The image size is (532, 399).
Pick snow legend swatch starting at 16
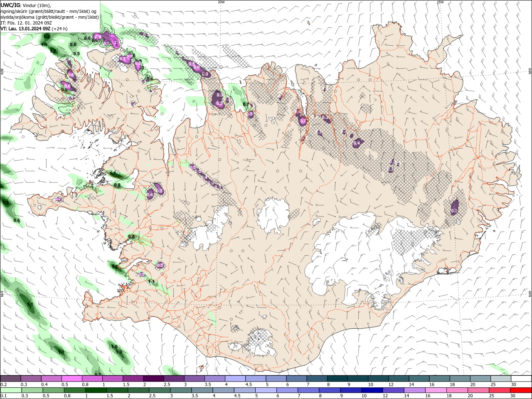point(439,379)
